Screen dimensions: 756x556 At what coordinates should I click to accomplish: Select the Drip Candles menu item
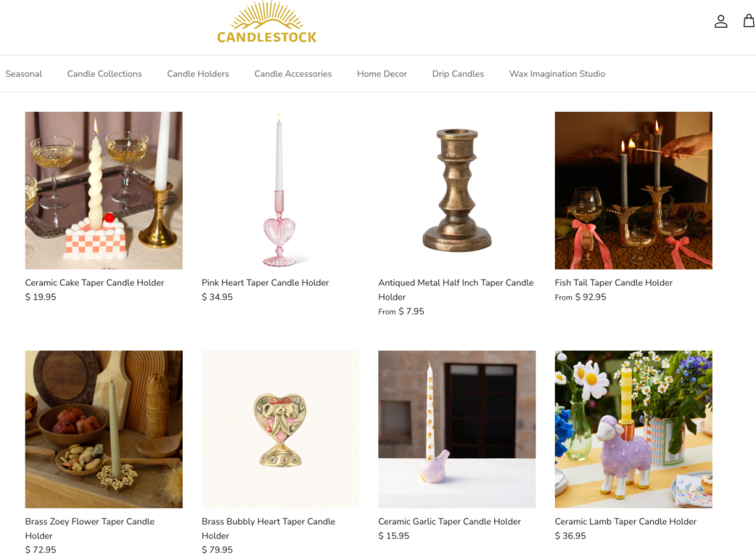click(458, 74)
